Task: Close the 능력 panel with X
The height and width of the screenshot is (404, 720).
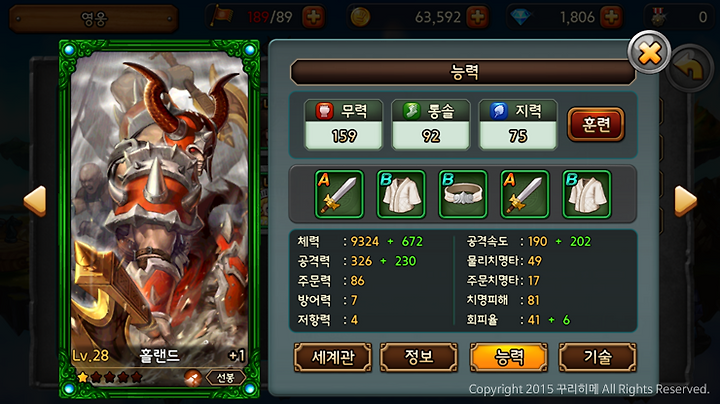Action: pyautogui.click(x=649, y=52)
